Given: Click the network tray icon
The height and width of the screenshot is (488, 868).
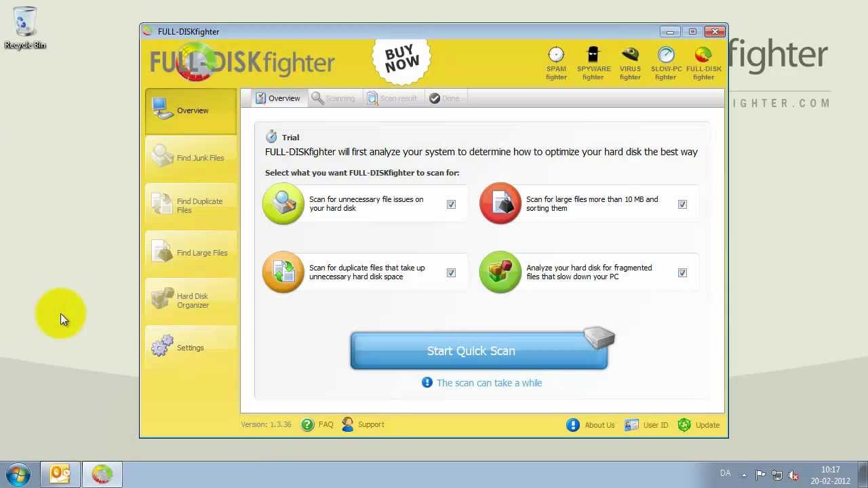Looking at the screenshot, I should [x=776, y=475].
